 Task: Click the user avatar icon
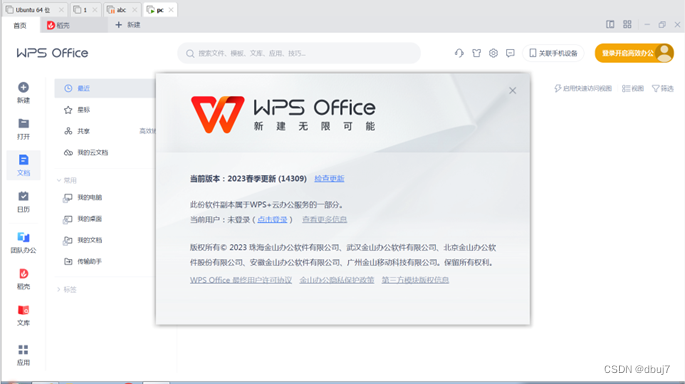tap(664, 53)
